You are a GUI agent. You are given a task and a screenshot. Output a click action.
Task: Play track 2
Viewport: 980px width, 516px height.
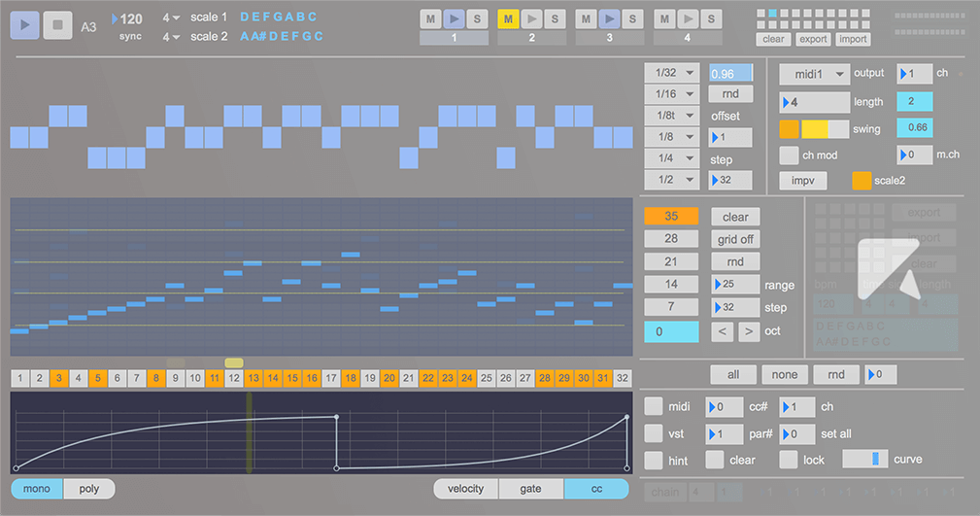(x=531, y=19)
